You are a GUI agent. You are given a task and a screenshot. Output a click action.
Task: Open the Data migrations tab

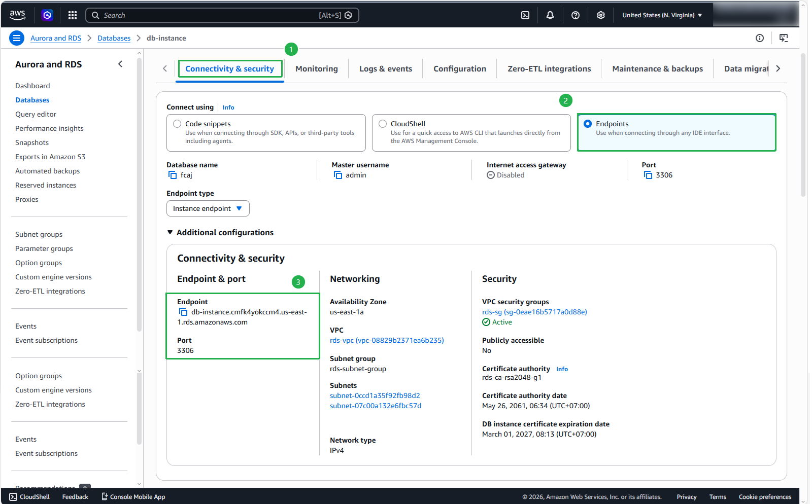point(746,69)
